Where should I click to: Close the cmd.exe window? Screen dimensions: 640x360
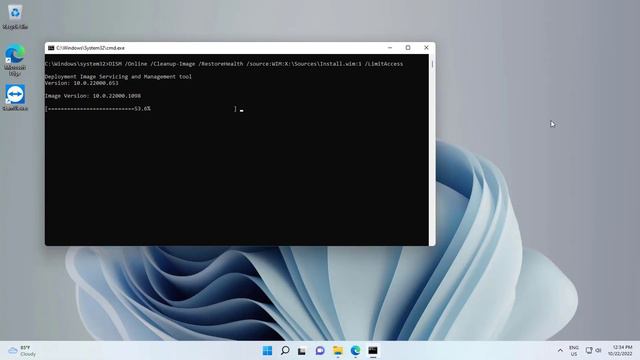pyautogui.click(x=426, y=48)
